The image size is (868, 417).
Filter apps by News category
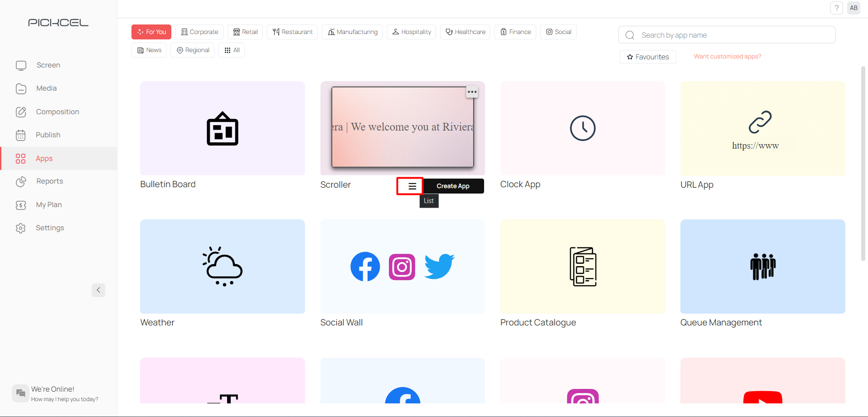pos(149,50)
